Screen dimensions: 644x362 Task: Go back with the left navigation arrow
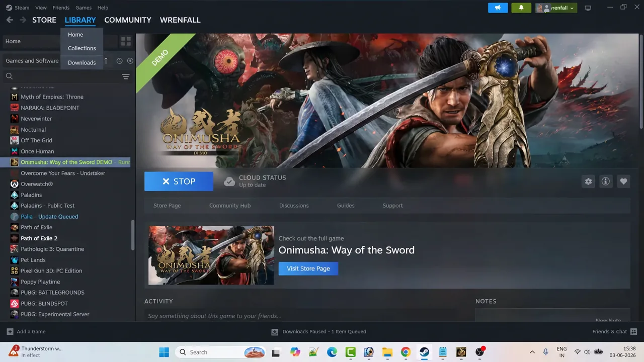click(10, 20)
